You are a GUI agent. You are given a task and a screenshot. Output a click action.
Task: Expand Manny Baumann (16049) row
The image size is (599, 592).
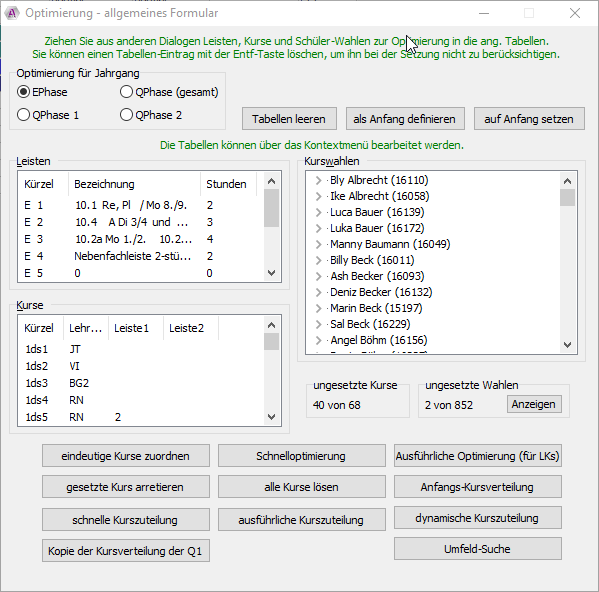click(319, 244)
